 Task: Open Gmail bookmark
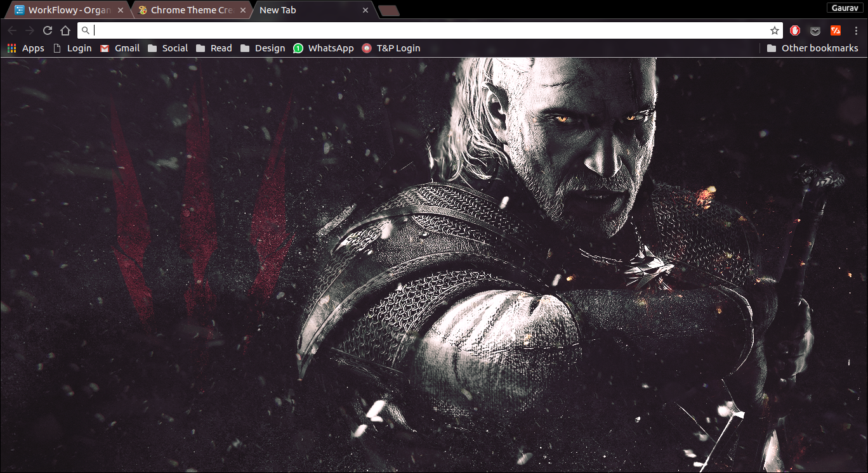120,48
